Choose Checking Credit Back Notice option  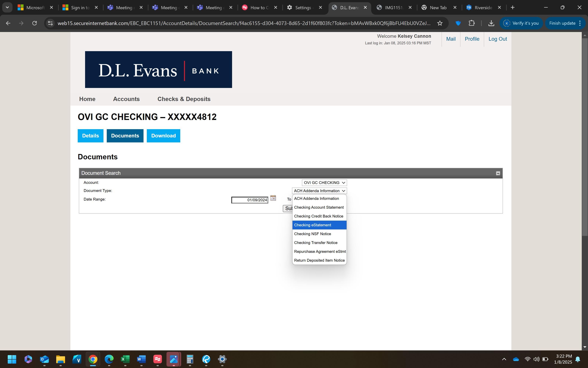(x=319, y=216)
